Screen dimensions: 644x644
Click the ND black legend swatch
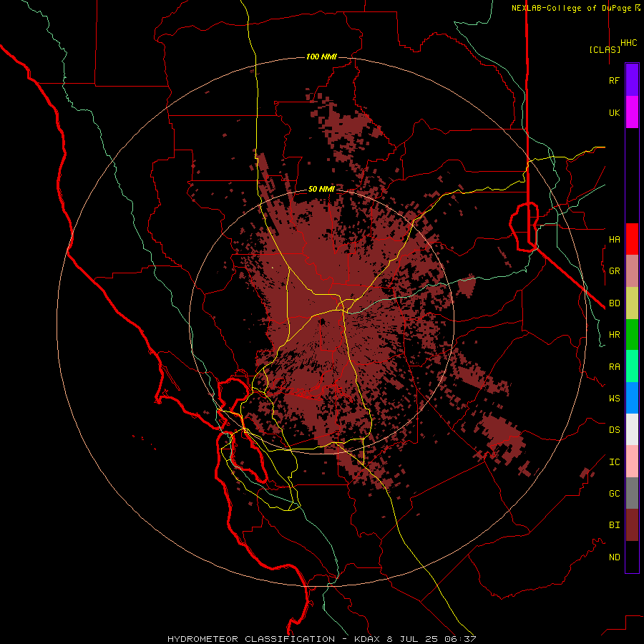click(x=632, y=557)
